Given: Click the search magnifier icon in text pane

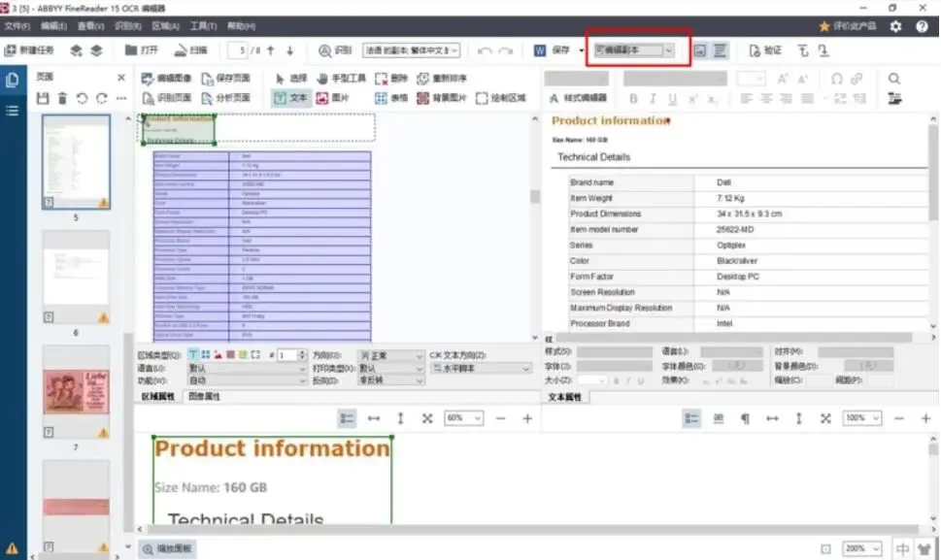Looking at the screenshot, I should point(894,79).
